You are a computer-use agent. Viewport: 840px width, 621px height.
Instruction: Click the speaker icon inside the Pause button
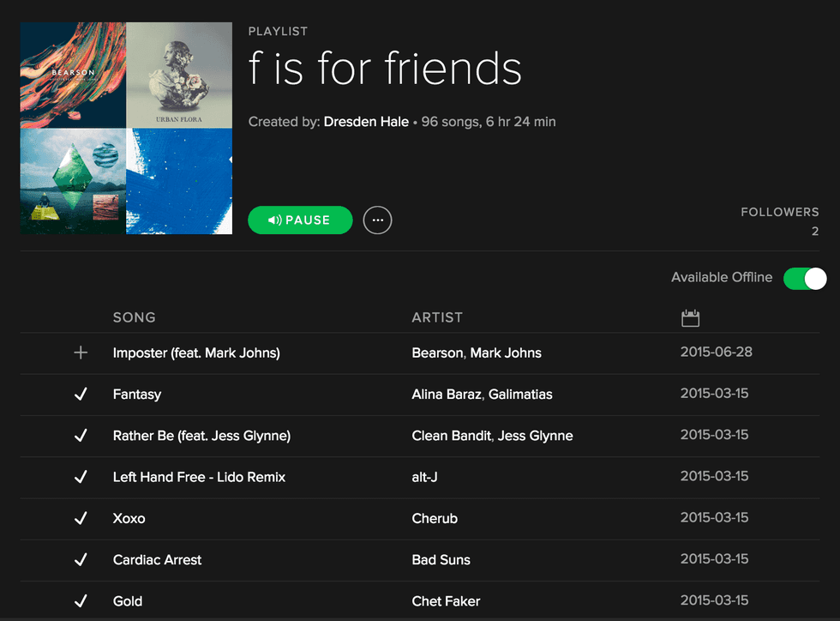point(273,220)
